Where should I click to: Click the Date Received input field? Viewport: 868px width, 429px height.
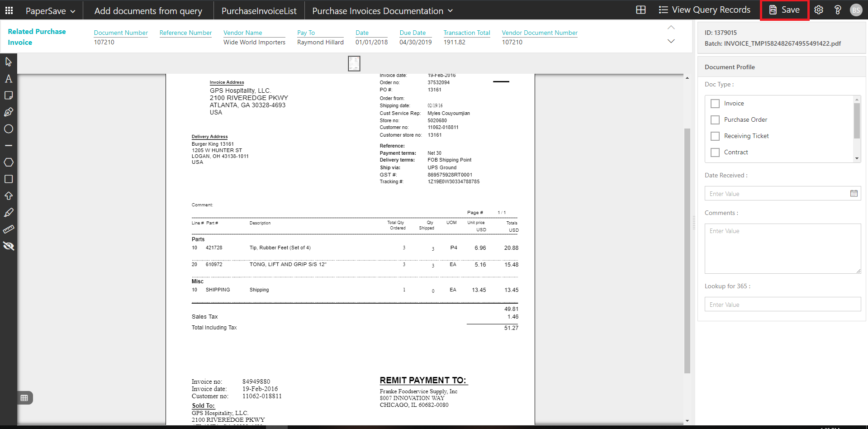click(x=776, y=194)
